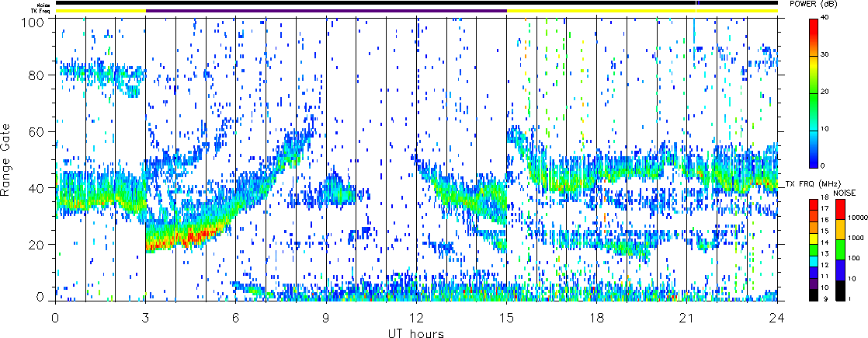Click the x-axis tick label 12
Viewport: 868px width, 338px height.
coord(416,318)
